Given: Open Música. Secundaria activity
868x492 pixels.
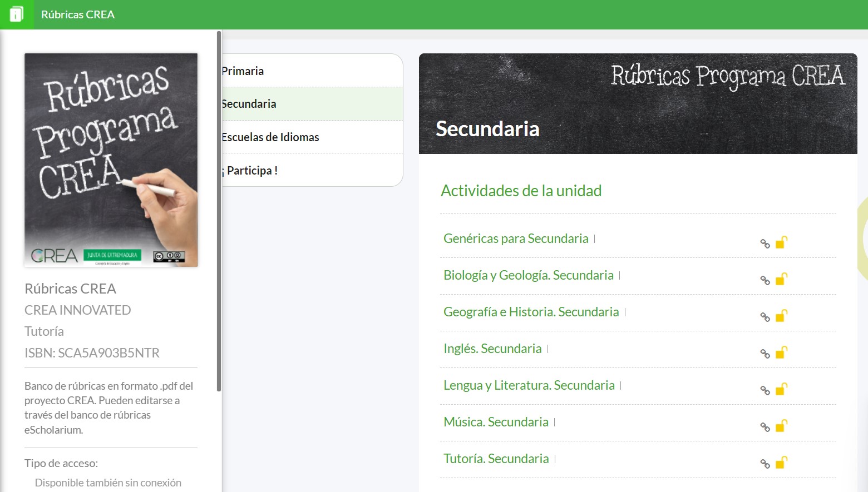Looking at the screenshot, I should point(496,422).
